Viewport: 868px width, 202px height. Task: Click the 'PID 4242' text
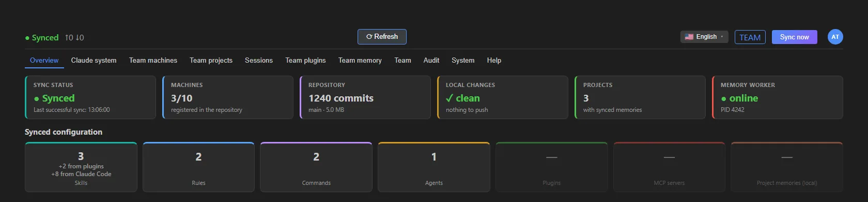tap(733, 110)
